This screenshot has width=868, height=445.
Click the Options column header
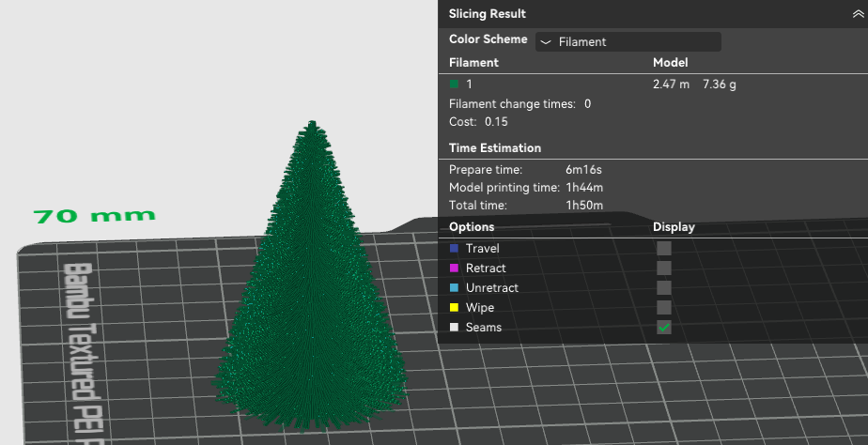coord(472,227)
